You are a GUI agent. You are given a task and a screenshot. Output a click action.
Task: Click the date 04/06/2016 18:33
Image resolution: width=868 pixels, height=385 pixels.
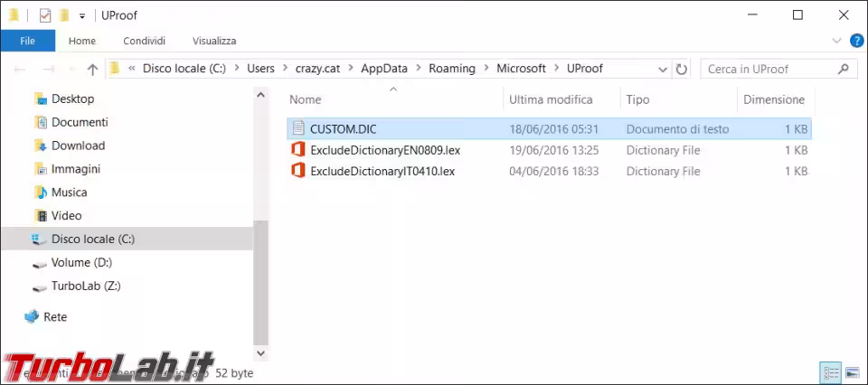point(554,172)
